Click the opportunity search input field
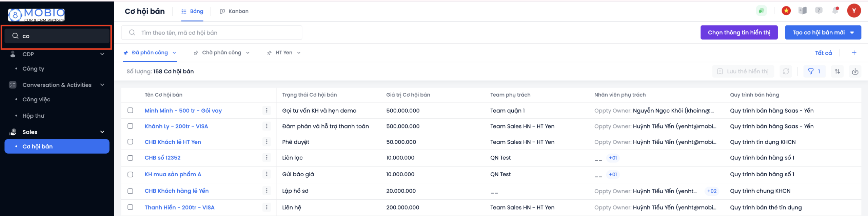 coord(217,33)
